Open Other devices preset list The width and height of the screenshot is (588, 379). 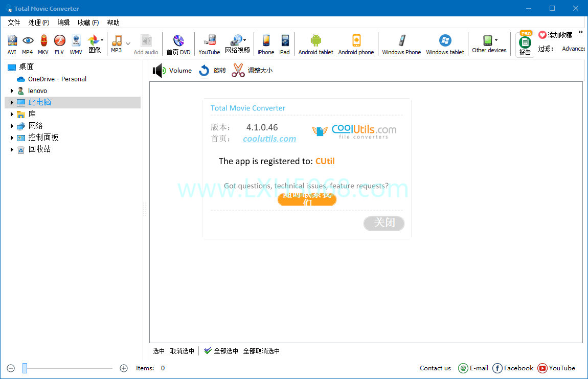[489, 44]
